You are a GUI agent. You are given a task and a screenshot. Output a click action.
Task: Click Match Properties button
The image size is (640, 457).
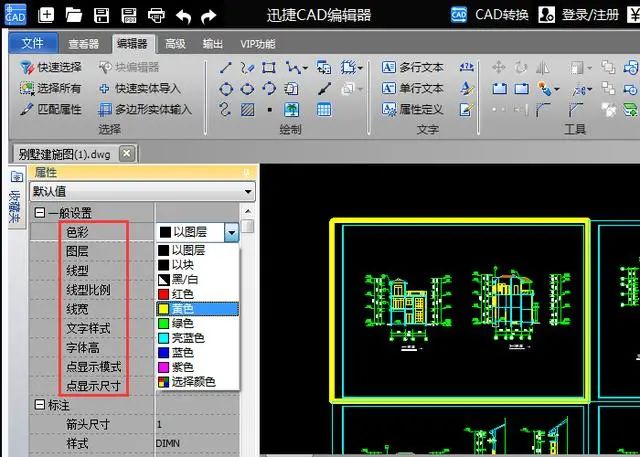[51, 109]
